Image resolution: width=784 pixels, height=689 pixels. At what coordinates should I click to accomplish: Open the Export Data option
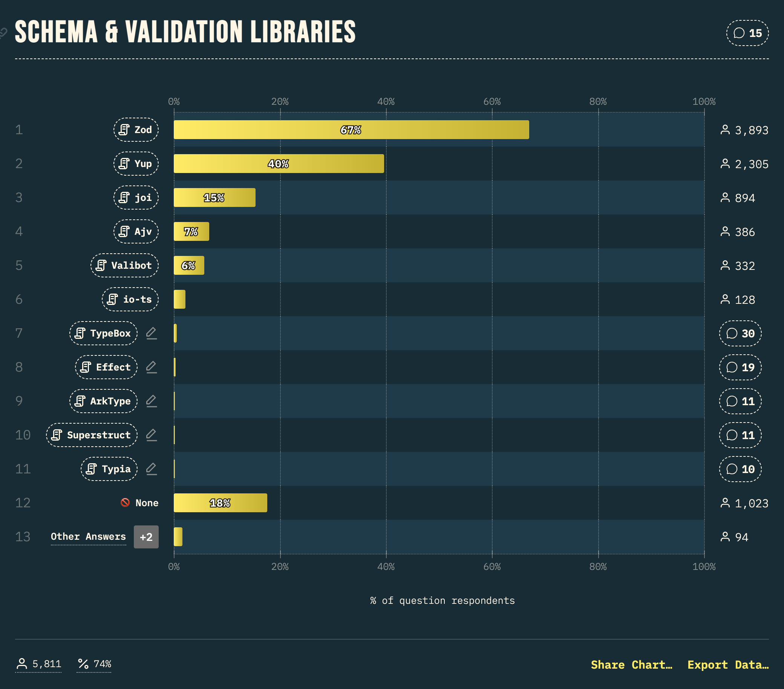(x=728, y=665)
